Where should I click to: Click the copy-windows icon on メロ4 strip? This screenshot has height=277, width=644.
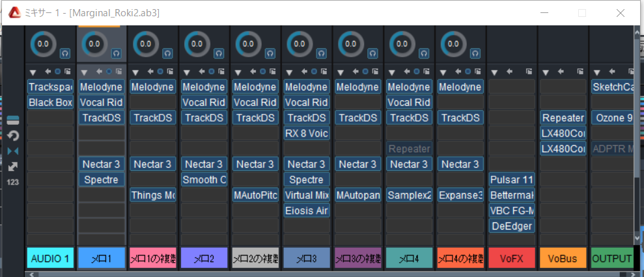[427, 72]
